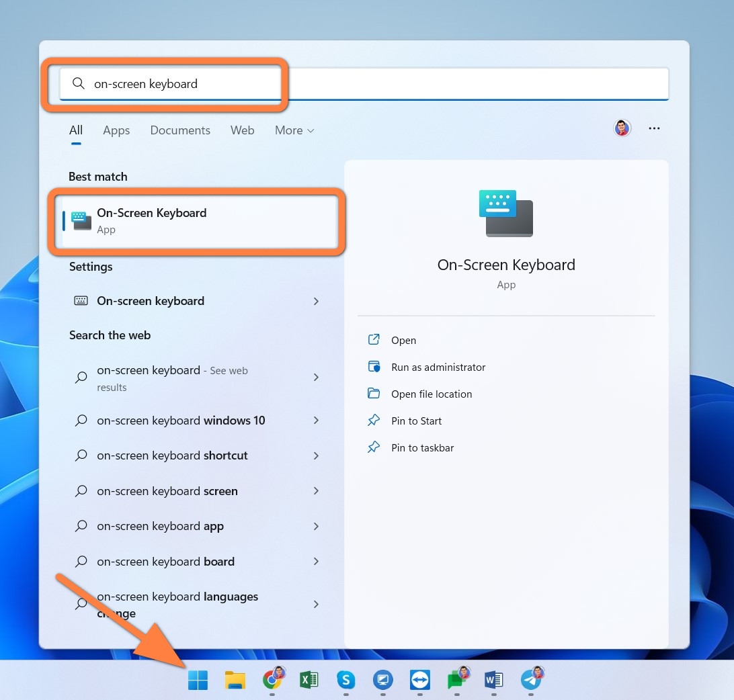Switch to the Web tab
This screenshot has width=734, height=700.
(242, 130)
